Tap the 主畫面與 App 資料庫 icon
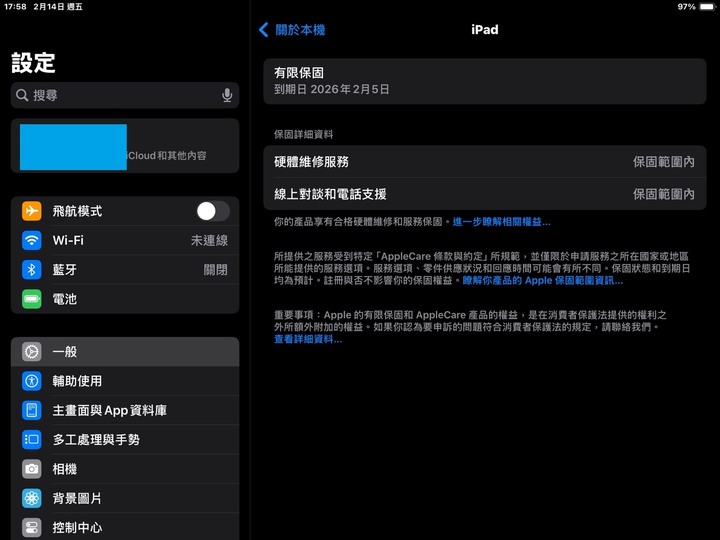The width and height of the screenshot is (720, 540). coord(32,410)
